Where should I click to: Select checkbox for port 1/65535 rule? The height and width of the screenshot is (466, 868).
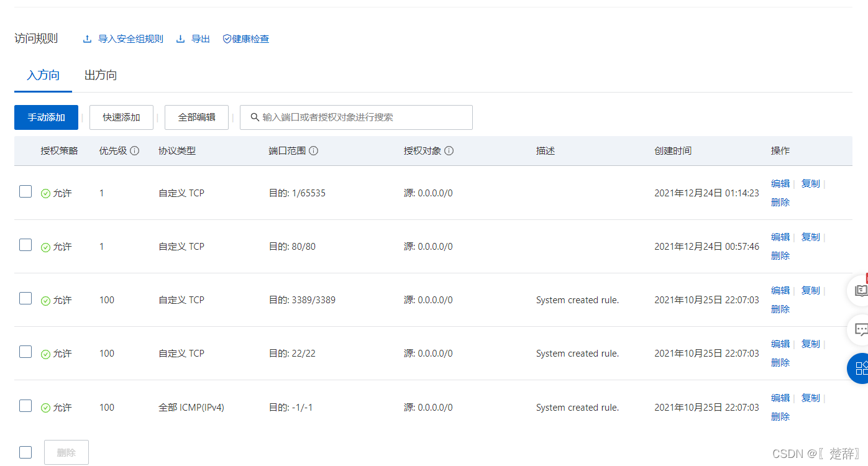click(x=25, y=191)
